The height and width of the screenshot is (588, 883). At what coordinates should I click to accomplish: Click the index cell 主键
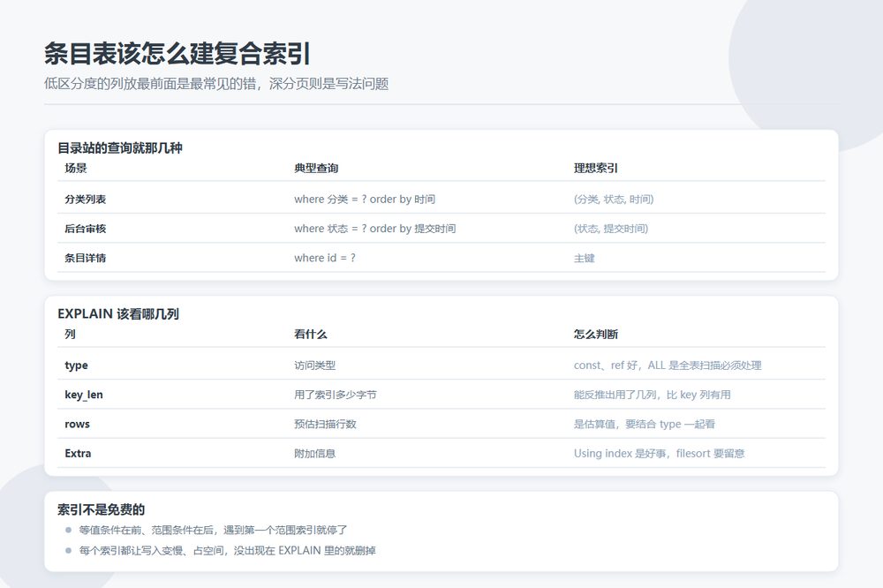click(x=584, y=258)
